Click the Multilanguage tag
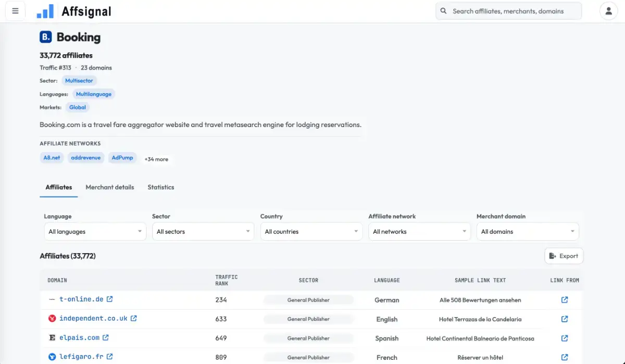625x364 pixels. (94, 94)
